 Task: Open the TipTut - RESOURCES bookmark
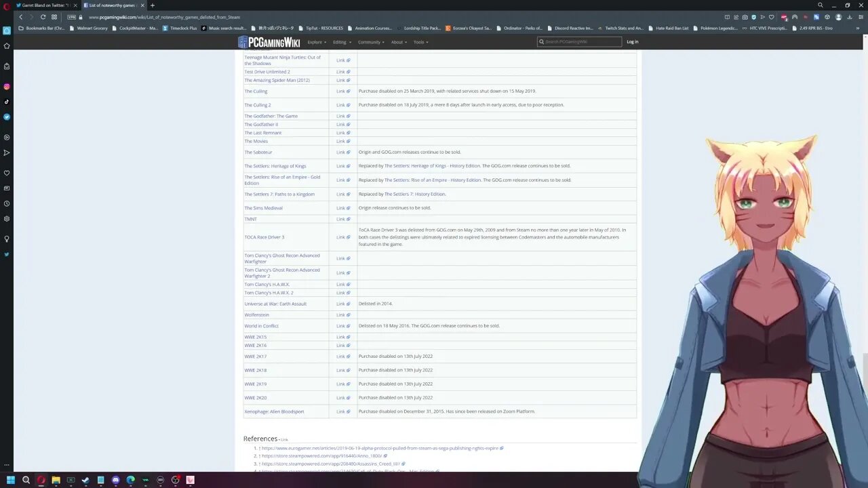(321, 28)
